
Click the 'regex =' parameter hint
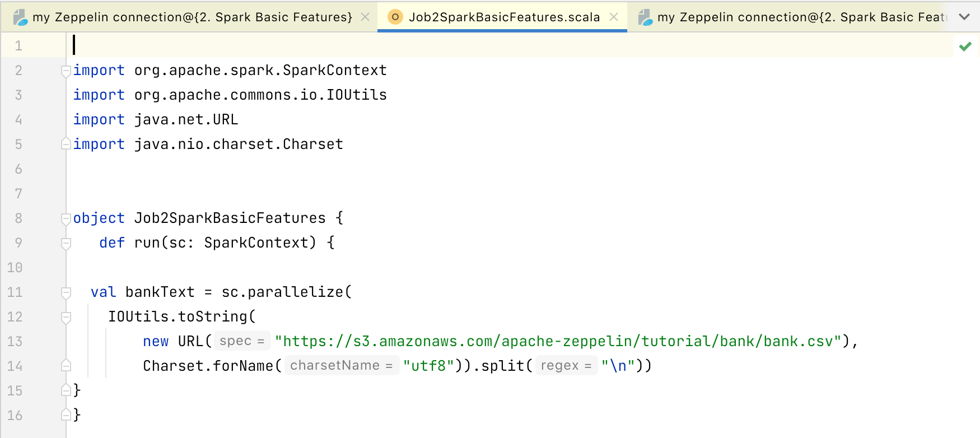tap(566, 365)
